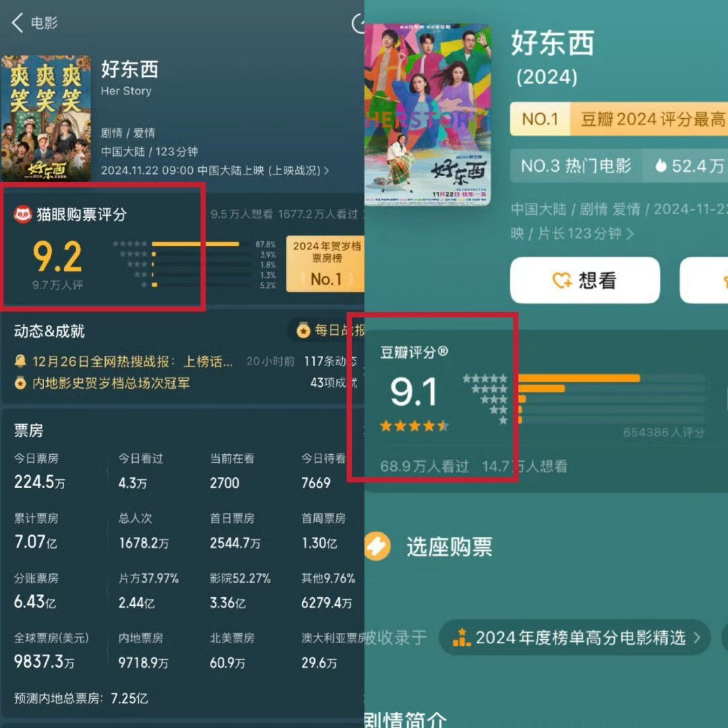Viewport: 728px width, 728px height.
Task: Tap the five-star 87.8% rating bar
Action: 202,244
